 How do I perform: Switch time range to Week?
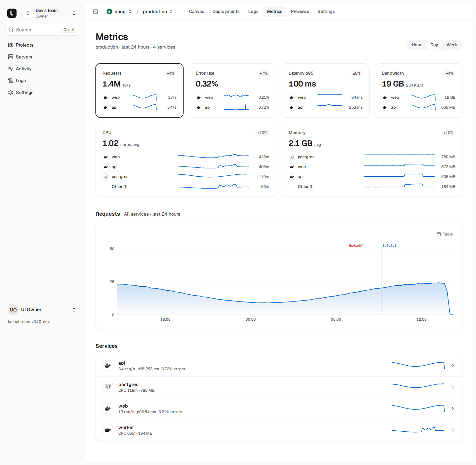coord(452,45)
